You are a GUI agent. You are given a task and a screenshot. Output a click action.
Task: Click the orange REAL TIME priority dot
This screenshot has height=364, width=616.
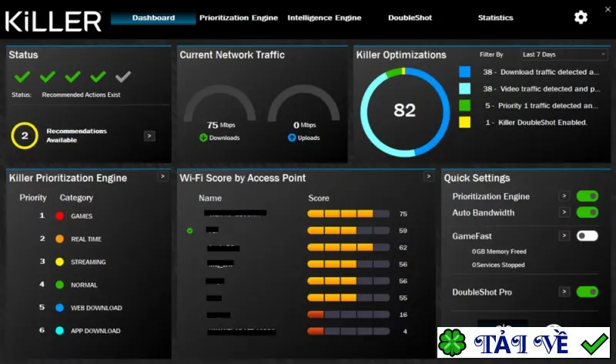(60, 239)
